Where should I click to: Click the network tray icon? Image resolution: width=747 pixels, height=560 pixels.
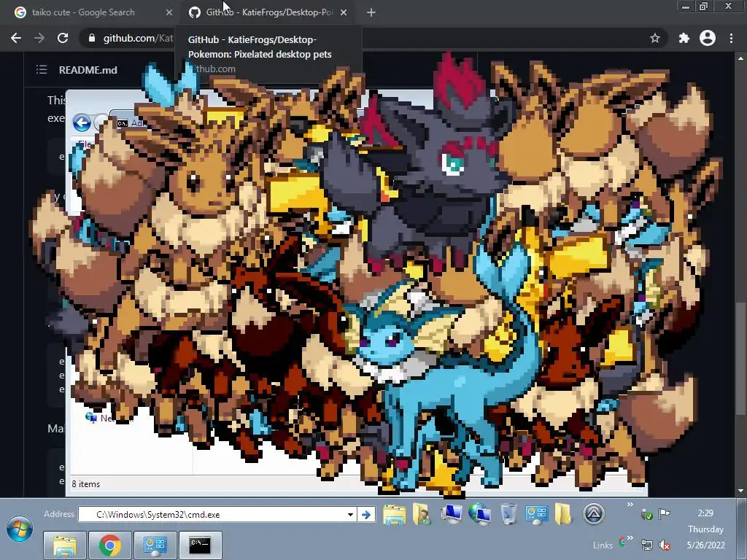(646, 545)
